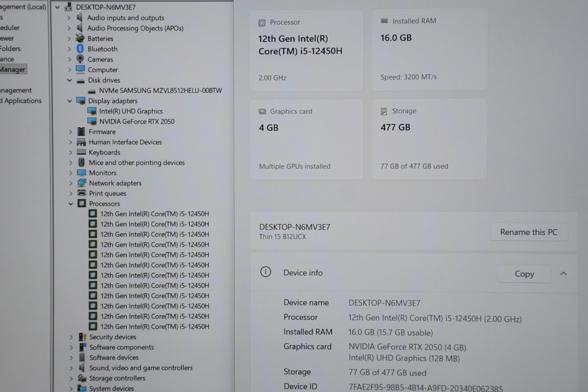Expand the Print queues node arrow

point(71,193)
